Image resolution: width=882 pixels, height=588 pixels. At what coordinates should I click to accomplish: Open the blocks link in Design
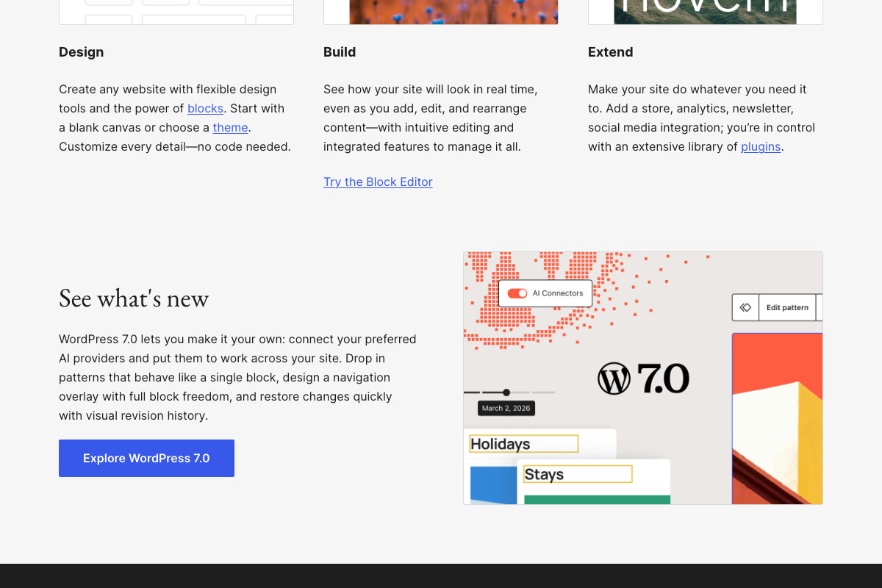pos(205,109)
